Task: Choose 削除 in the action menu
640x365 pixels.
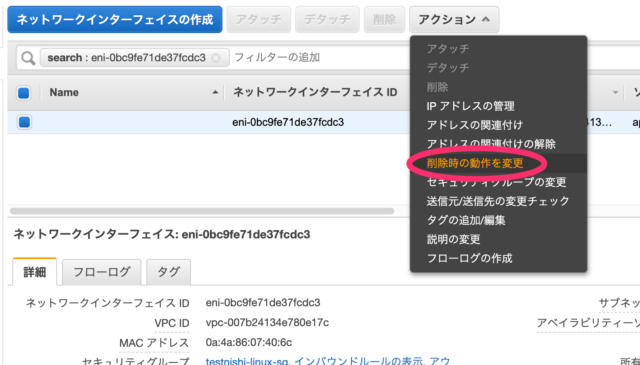Action: point(437,87)
